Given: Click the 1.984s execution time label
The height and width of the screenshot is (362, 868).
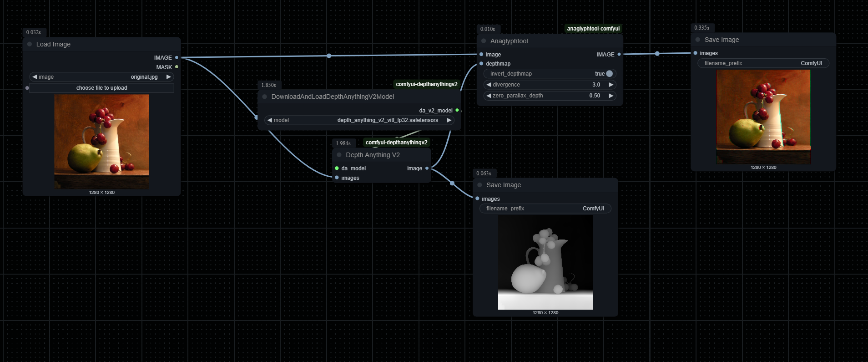Looking at the screenshot, I should pos(343,143).
